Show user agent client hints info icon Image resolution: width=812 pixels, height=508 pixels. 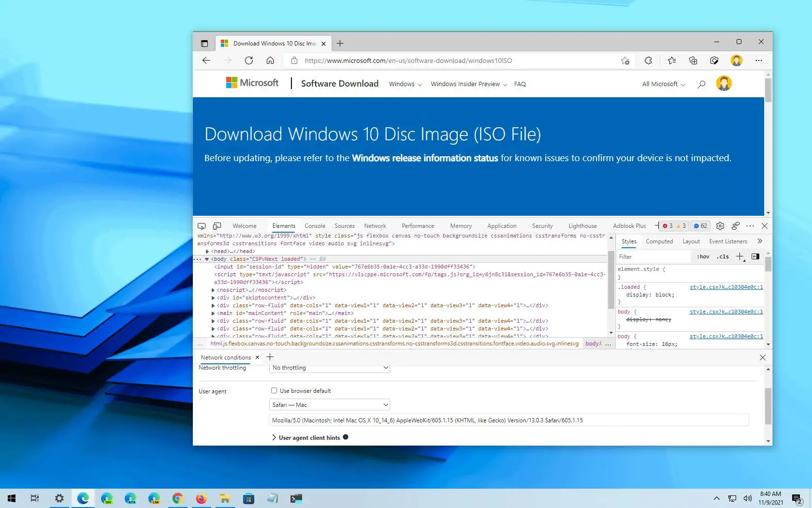tap(346, 437)
